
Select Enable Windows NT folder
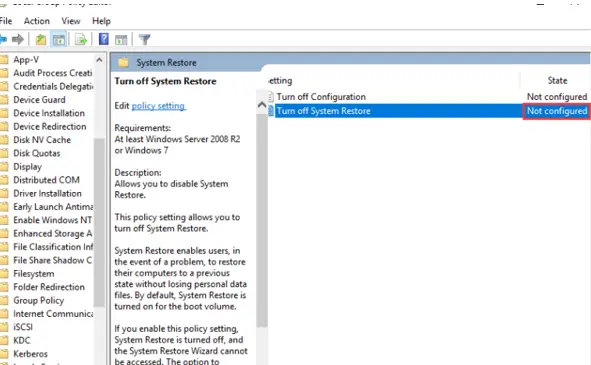[x=52, y=220]
